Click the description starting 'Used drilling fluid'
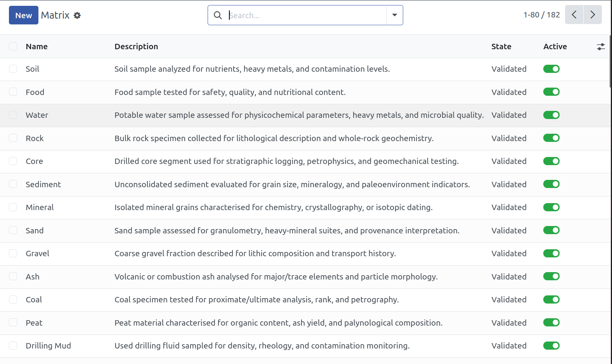 click(262, 346)
